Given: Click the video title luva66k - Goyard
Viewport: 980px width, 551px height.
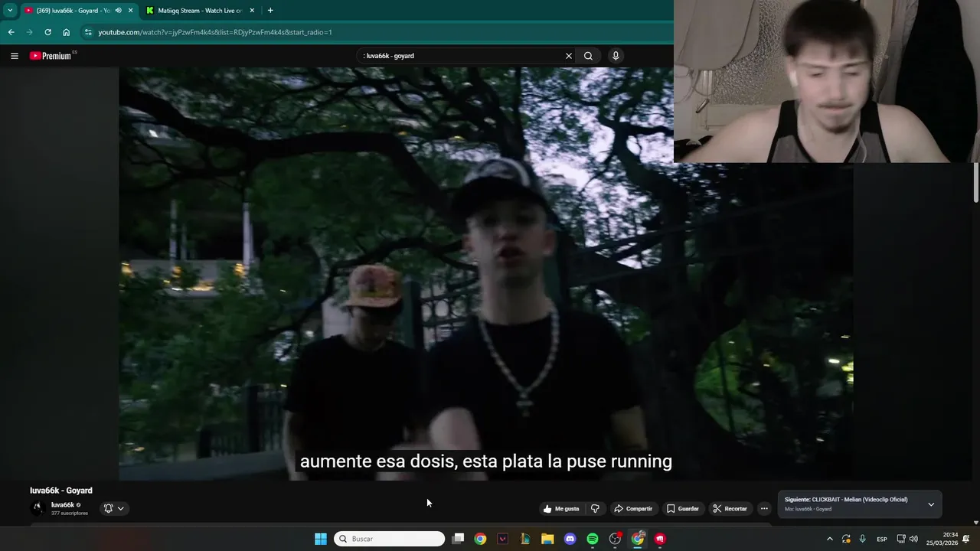Looking at the screenshot, I should point(61,491).
